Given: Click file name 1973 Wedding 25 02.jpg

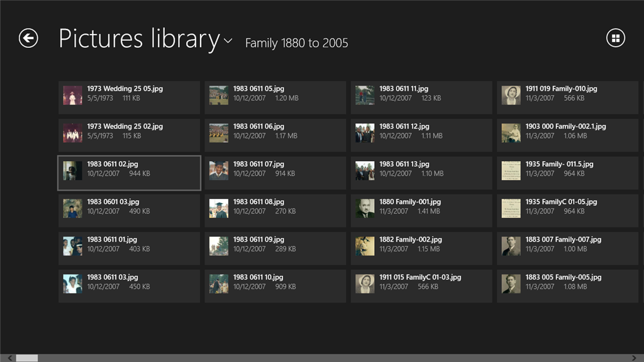Looking at the screenshot, I should pos(125,127).
